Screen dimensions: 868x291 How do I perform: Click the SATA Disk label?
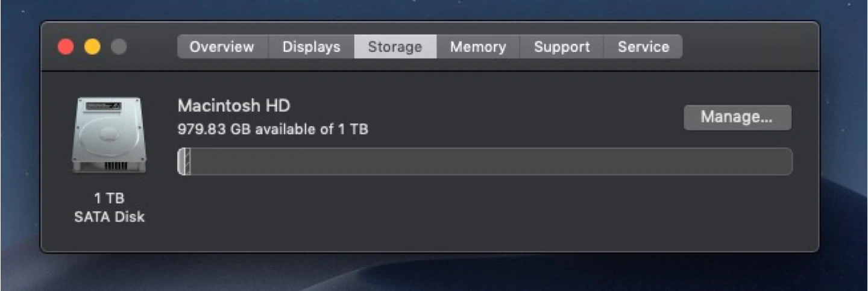coord(109,217)
